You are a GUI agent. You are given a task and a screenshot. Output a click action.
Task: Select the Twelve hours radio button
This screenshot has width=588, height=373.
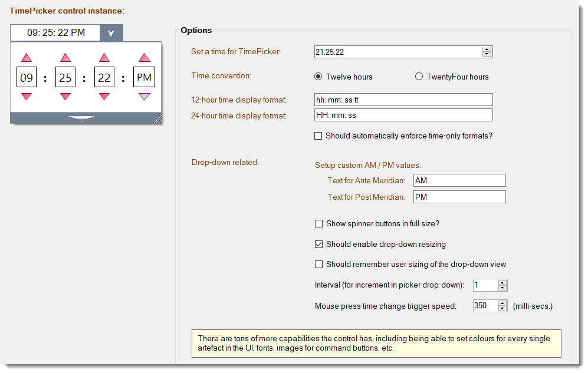(x=318, y=77)
